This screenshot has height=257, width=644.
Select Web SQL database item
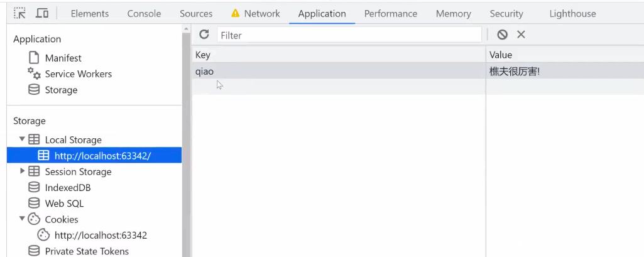coord(63,204)
